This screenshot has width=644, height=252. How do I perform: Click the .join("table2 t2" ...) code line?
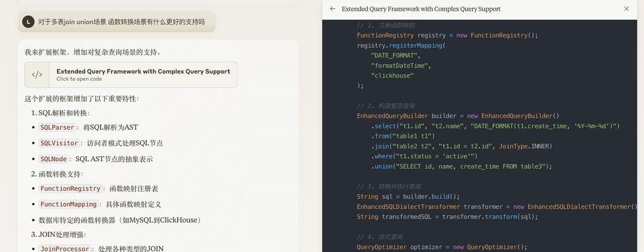[x=461, y=146]
